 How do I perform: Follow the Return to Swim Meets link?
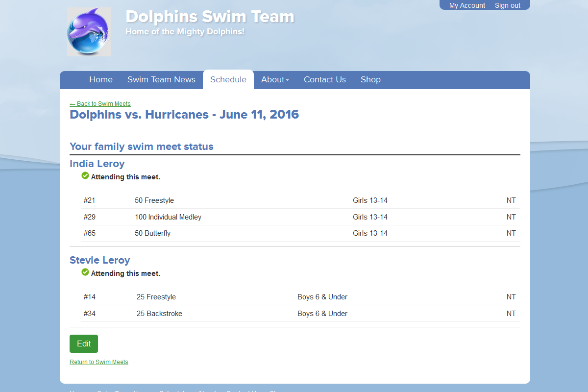point(98,362)
